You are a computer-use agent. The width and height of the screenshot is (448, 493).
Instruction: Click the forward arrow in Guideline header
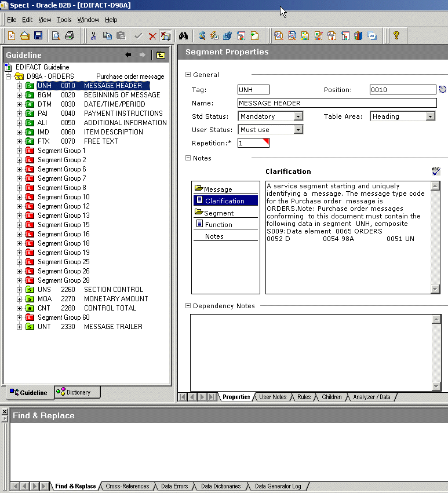tap(142, 54)
